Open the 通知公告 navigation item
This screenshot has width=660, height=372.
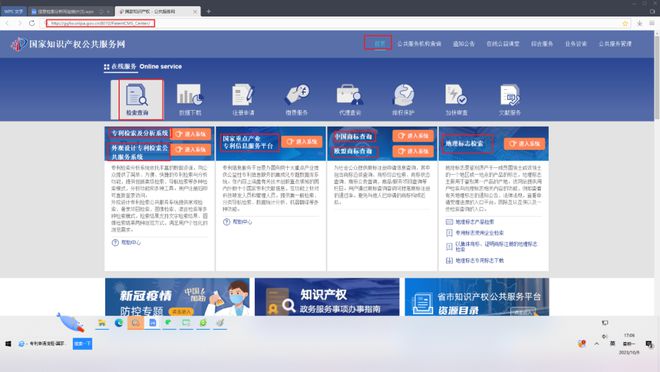click(464, 44)
